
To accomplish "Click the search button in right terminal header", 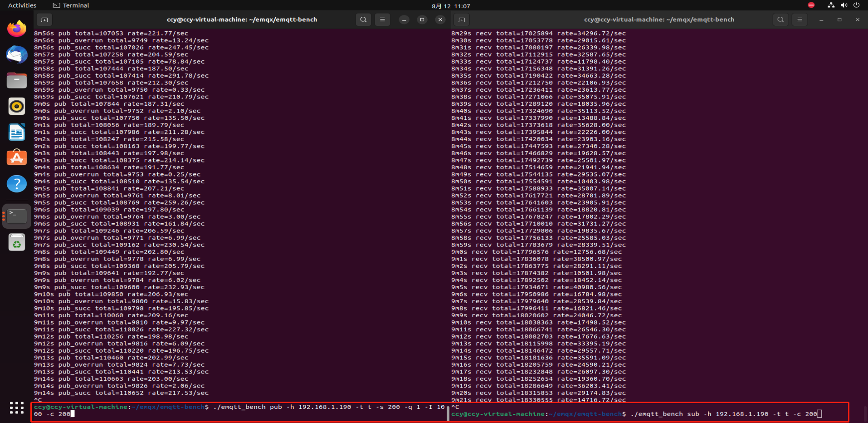I will point(781,20).
